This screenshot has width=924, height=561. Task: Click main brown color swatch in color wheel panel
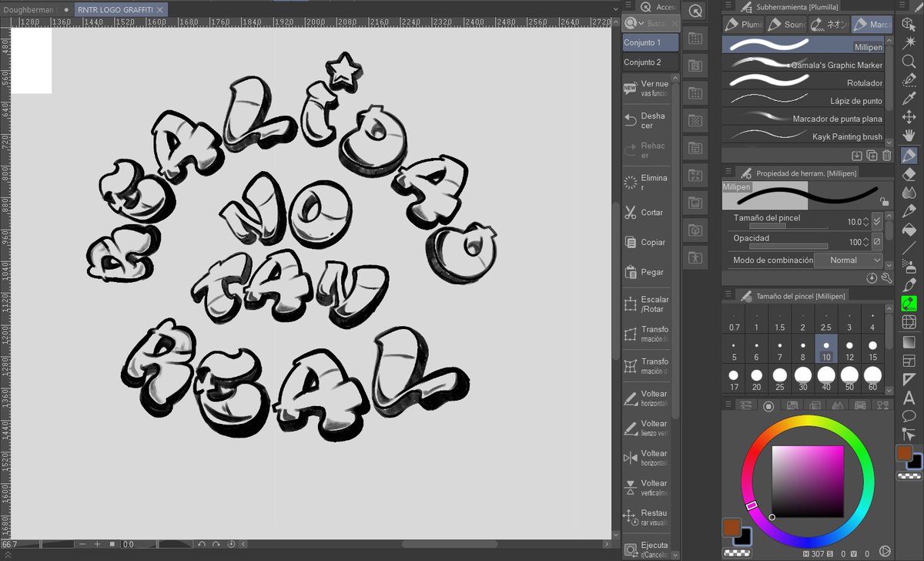coord(731,527)
